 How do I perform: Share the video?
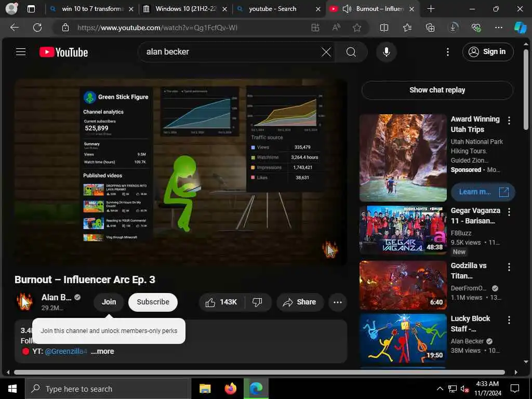click(300, 302)
